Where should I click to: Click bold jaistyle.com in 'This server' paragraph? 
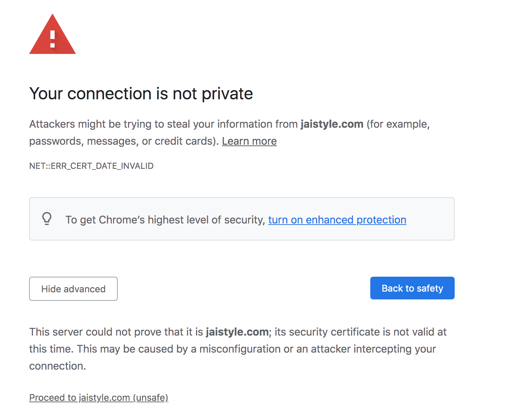pyautogui.click(x=237, y=332)
